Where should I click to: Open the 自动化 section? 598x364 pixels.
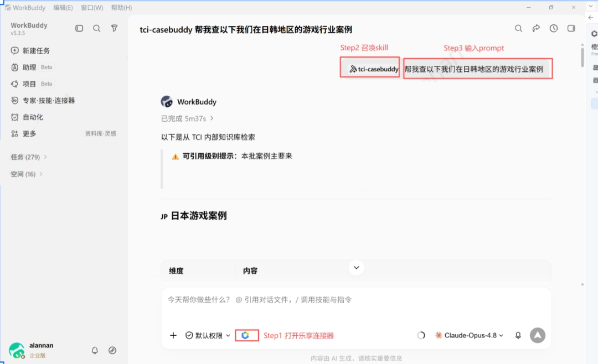pos(27,117)
